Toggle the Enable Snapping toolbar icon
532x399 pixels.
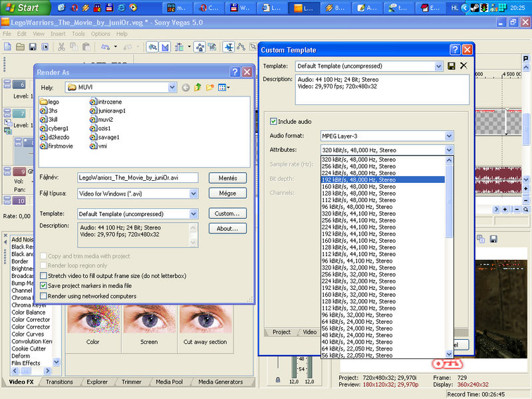pyautogui.click(x=153, y=47)
